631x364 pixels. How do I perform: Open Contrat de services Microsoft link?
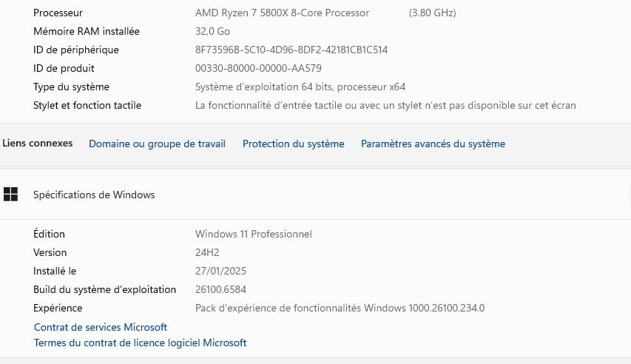pyautogui.click(x=101, y=327)
